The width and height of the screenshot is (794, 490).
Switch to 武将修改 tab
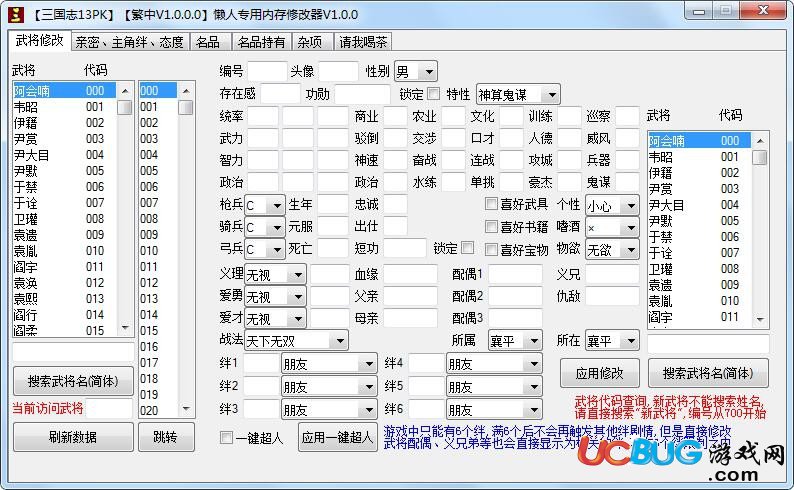tap(39, 40)
